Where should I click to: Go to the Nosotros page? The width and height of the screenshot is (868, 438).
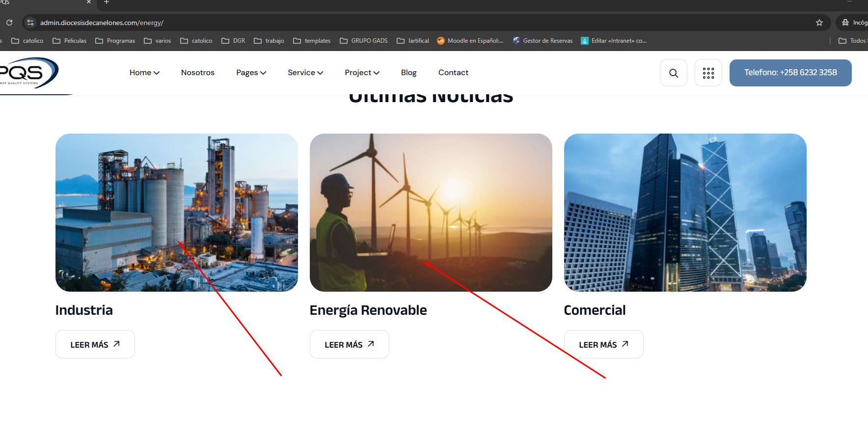tap(198, 73)
